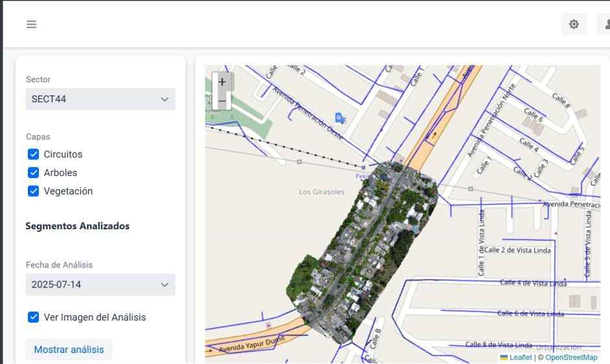Viewport: 610px width, 364px height.
Task: Click the Ukraine flag icon beside Leaflet
Action: tap(504, 358)
